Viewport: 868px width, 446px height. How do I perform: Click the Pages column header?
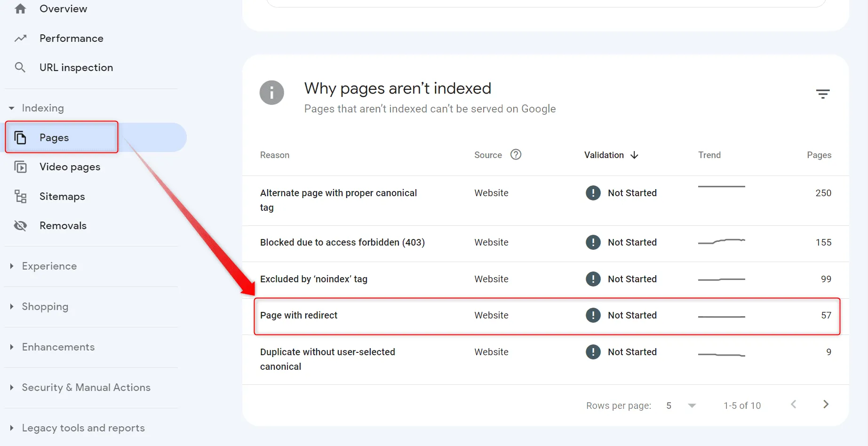(819, 155)
